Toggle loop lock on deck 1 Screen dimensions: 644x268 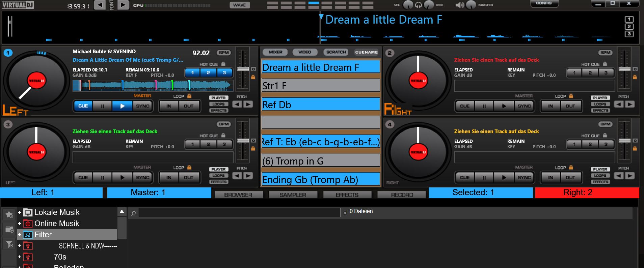click(x=189, y=96)
